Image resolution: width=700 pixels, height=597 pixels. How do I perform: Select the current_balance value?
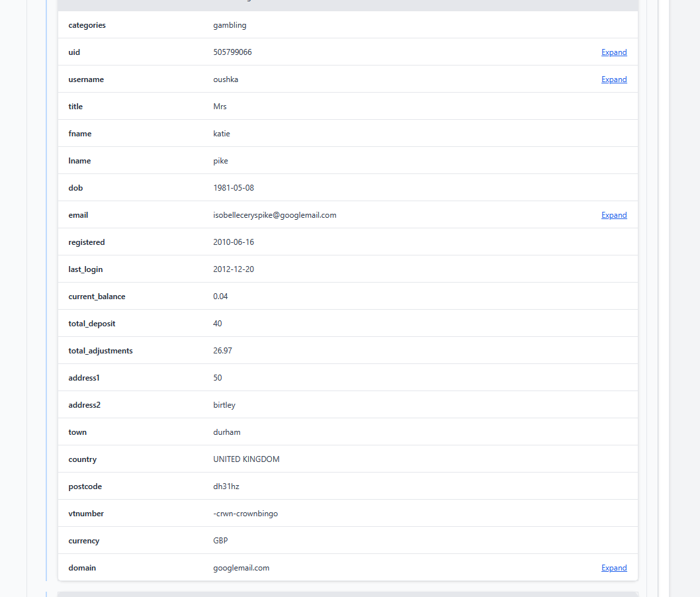click(x=220, y=297)
